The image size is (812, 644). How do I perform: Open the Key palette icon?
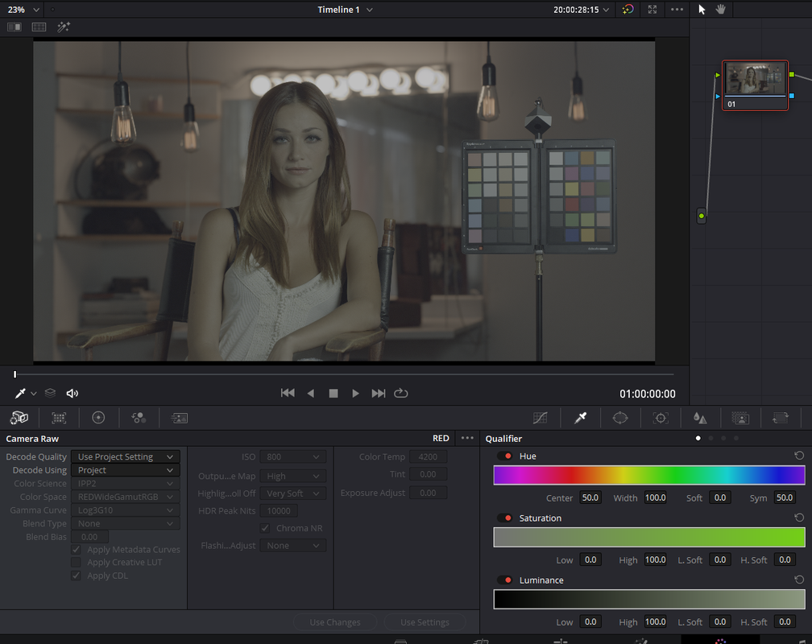[x=740, y=418]
